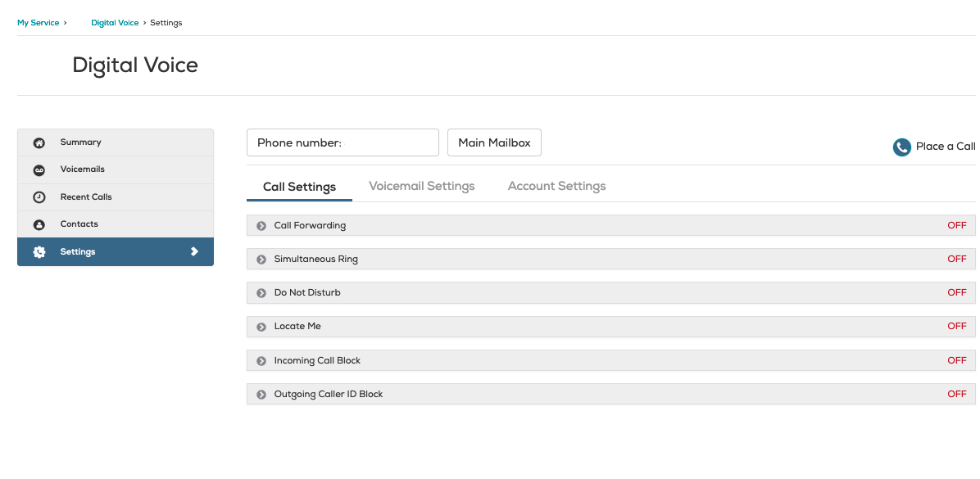This screenshot has width=980, height=479.
Task: Click the Summary home icon
Action: 39,143
